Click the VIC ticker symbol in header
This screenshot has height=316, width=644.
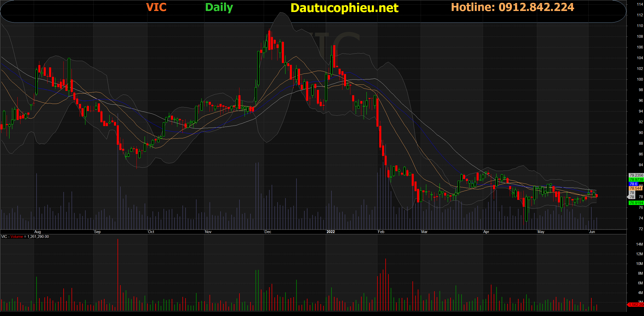tap(156, 7)
